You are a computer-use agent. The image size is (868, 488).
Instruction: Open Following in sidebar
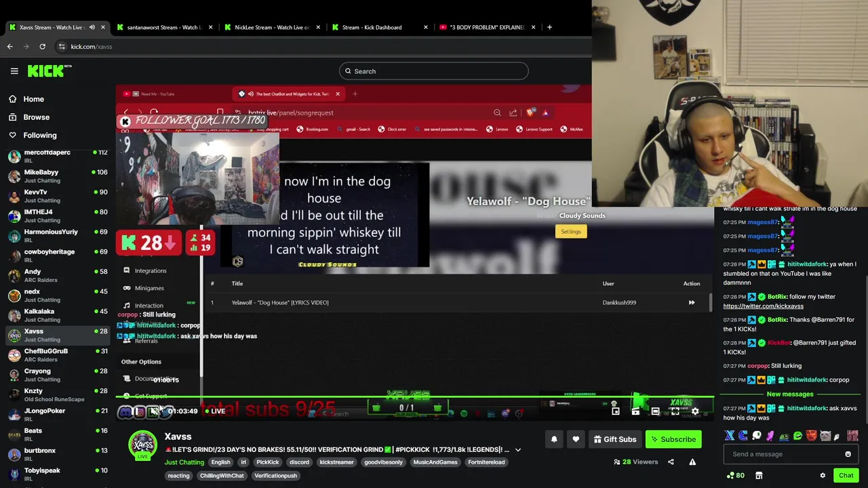pos(40,135)
